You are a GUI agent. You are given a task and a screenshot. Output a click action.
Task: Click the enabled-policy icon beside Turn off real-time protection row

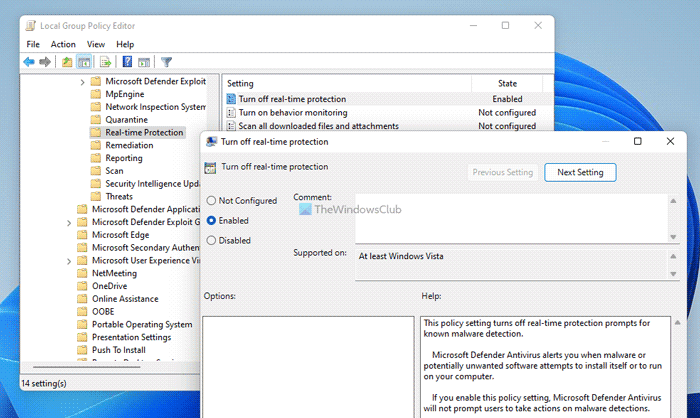(x=231, y=99)
